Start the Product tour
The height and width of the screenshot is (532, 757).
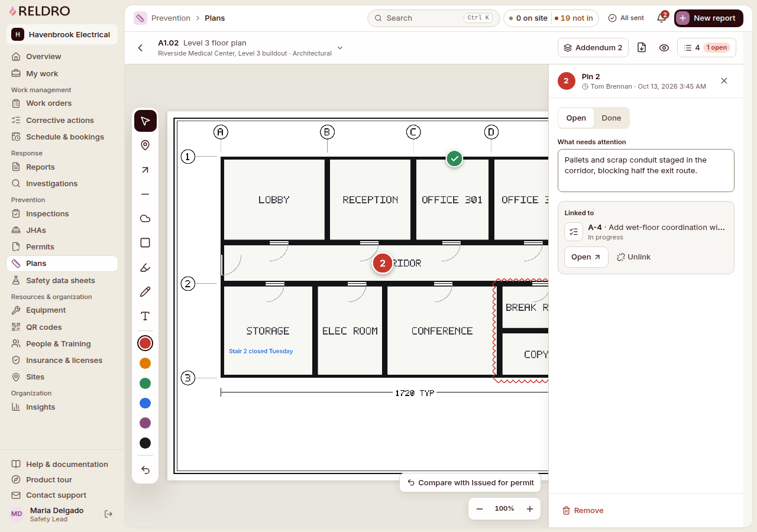62,480
